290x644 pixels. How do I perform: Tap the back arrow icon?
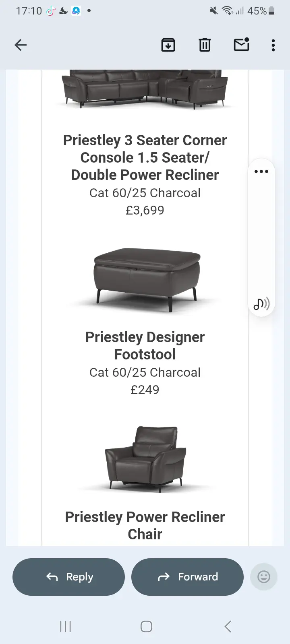[x=21, y=45]
